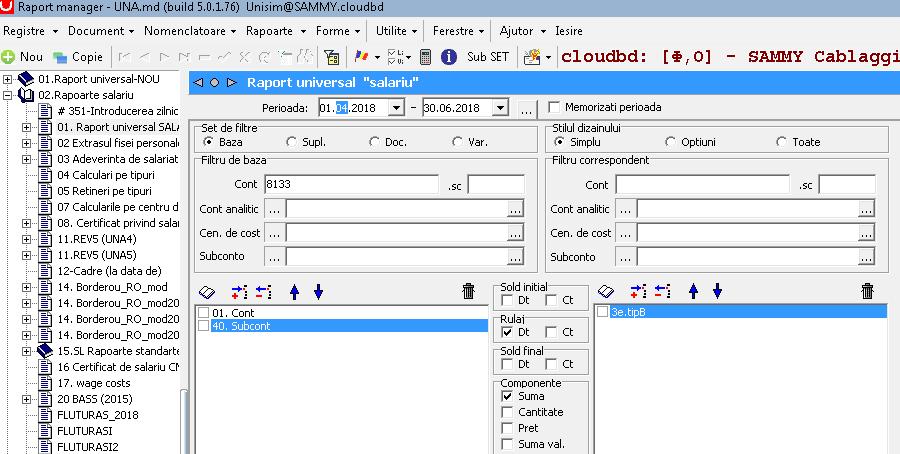Collapse 02.Rapoarte salariu tree node
This screenshot has height=454, width=900.
click(7, 95)
